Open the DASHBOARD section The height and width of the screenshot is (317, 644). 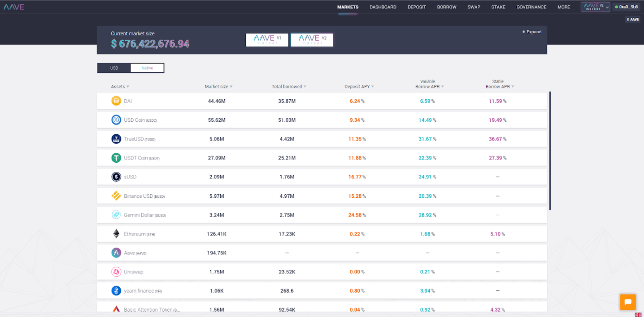click(383, 7)
